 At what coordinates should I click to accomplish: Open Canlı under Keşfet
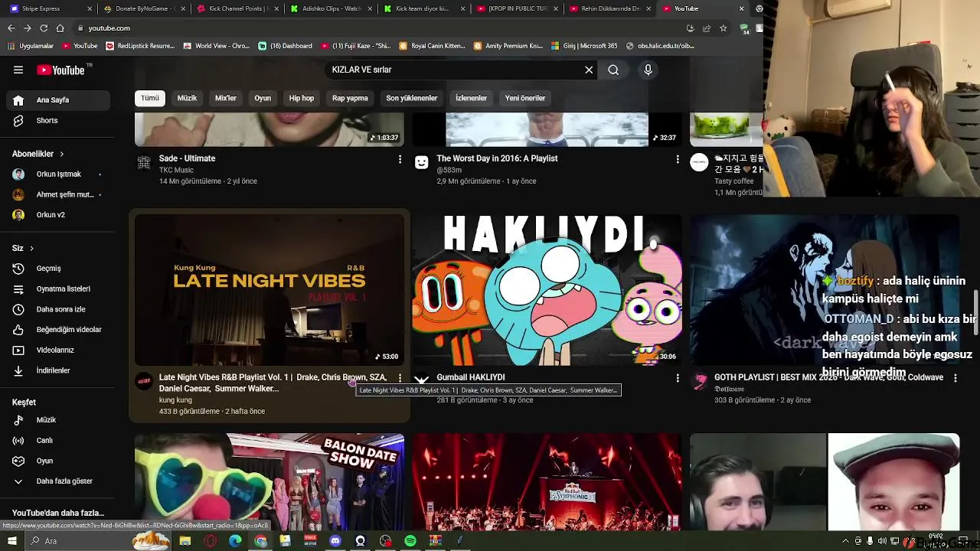[x=60, y=440]
